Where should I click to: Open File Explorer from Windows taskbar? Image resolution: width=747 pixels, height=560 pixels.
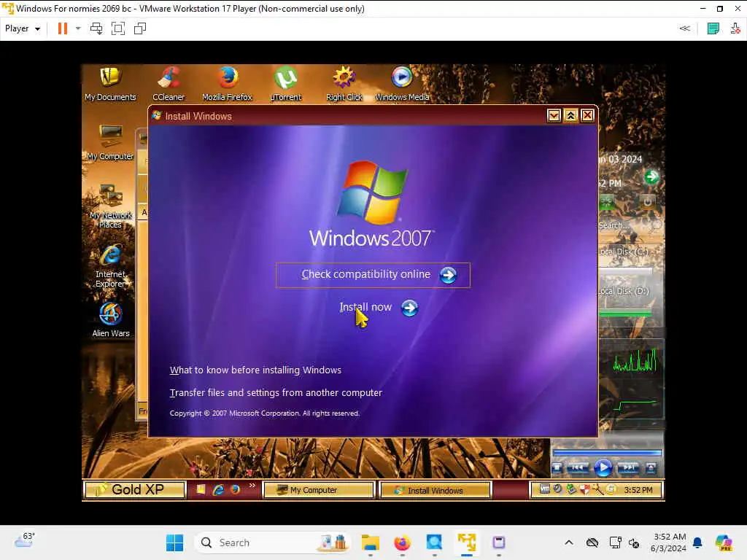coord(370,542)
